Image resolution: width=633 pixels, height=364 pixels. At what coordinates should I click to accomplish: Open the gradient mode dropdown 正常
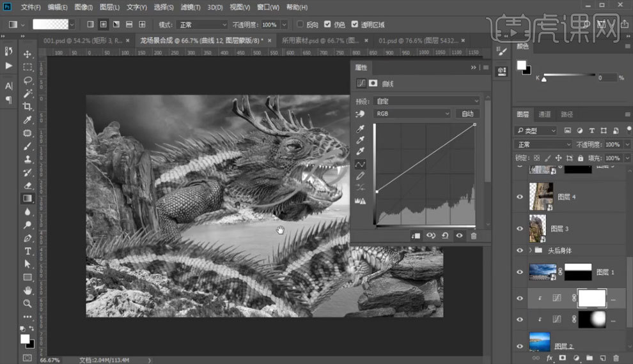[x=202, y=25]
